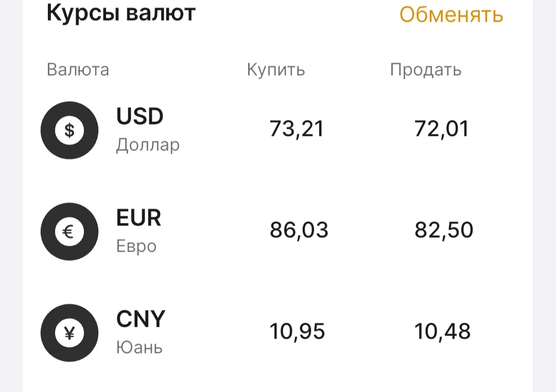Open the USD buy rate 73,21
The image size is (556, 392).
[297, 129]
